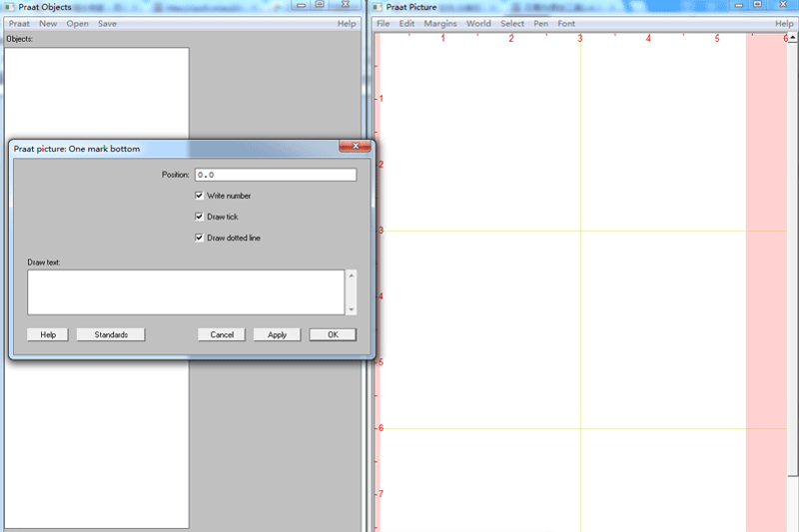Cancel the One mark bottom dialog
This screenshot has width=799, height=532.
click(x=222, y=334)
